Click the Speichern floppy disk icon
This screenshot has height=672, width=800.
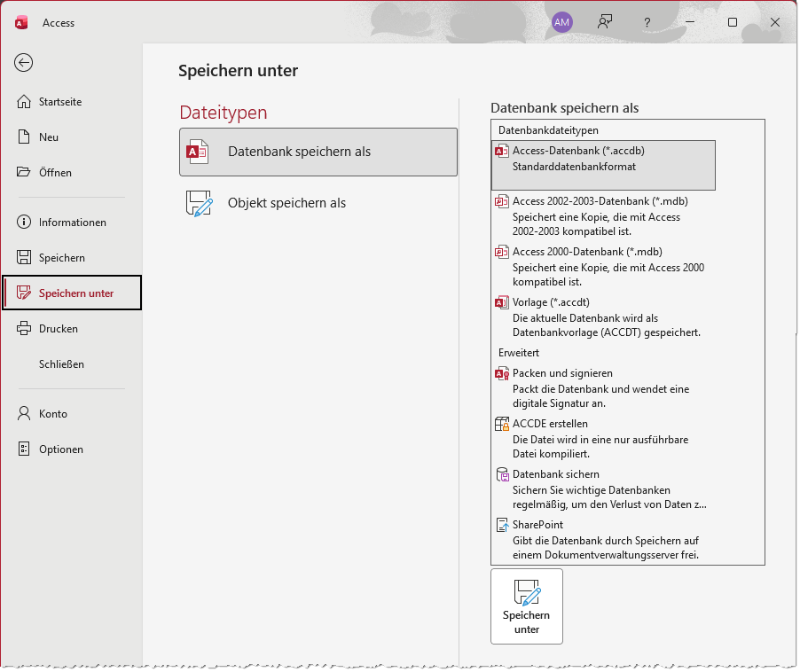coord(24,257)
